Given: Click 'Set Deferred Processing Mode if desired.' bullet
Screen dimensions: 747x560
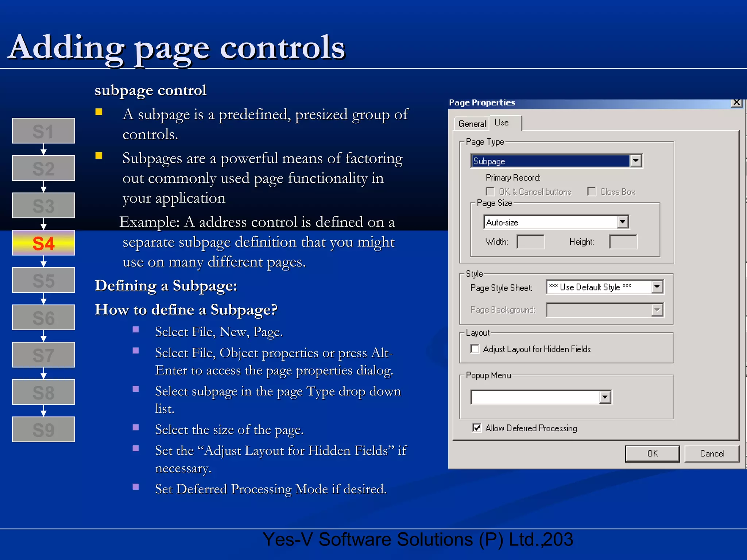Looking at the screenshot, I should (271, 489).
